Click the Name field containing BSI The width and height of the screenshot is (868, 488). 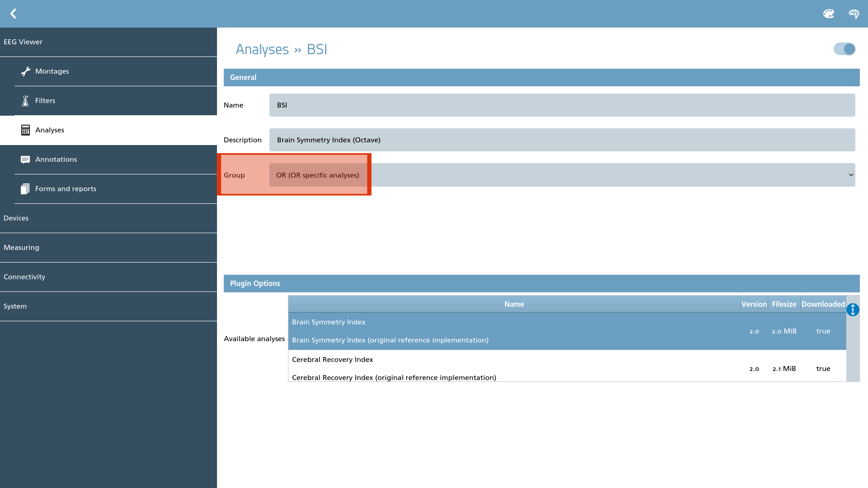point(562,105)
